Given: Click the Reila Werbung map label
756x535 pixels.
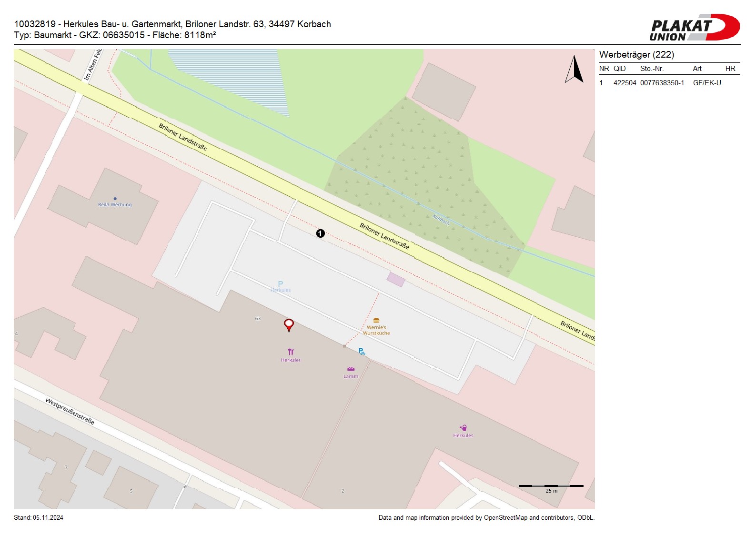Looking at the screenshot, I should coord(115,204).
